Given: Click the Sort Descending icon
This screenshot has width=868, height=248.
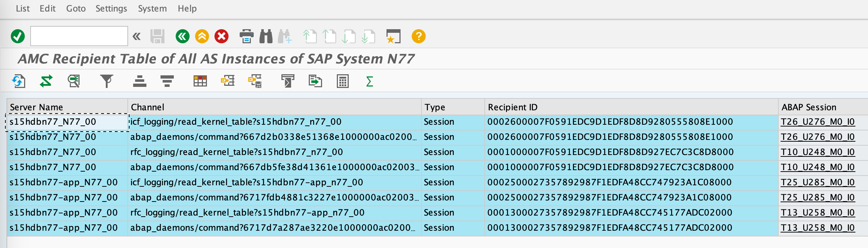Looking at the screenshot, I should 167,81.
